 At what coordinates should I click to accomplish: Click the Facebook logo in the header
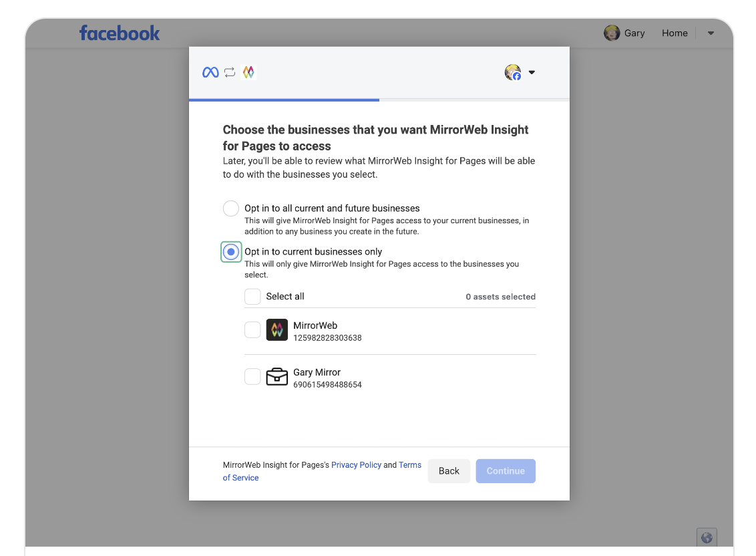pyautogui.click(x=120, y=33)
